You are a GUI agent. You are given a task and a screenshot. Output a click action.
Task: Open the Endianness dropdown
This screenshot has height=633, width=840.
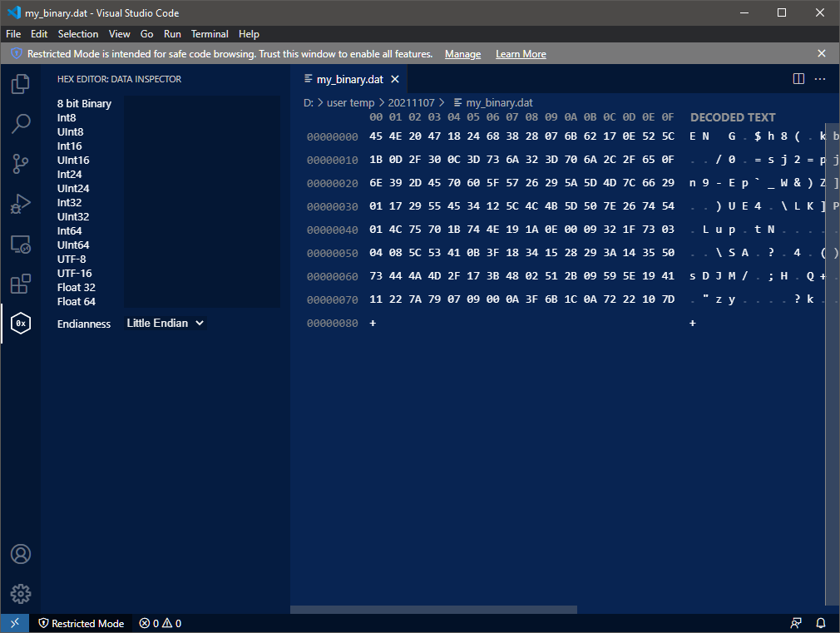pos(165,324)
